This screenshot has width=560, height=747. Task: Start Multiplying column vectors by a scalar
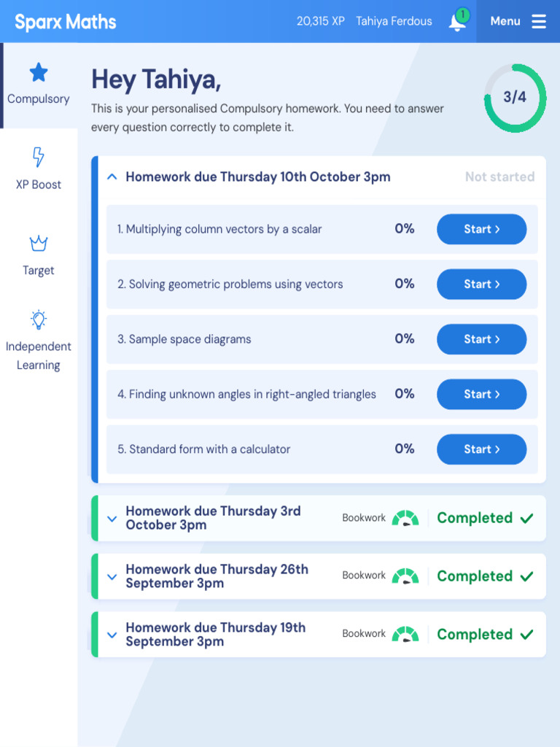[481, 229]
